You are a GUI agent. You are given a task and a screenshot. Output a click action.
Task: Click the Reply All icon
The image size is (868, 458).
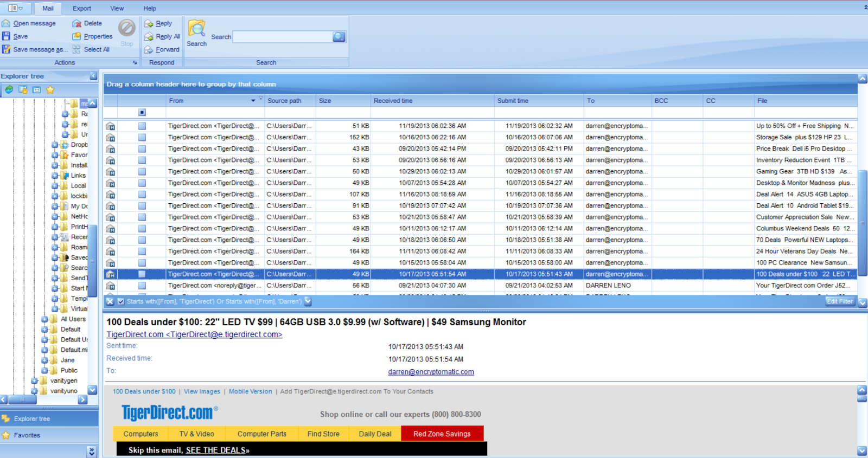[149, 36]
